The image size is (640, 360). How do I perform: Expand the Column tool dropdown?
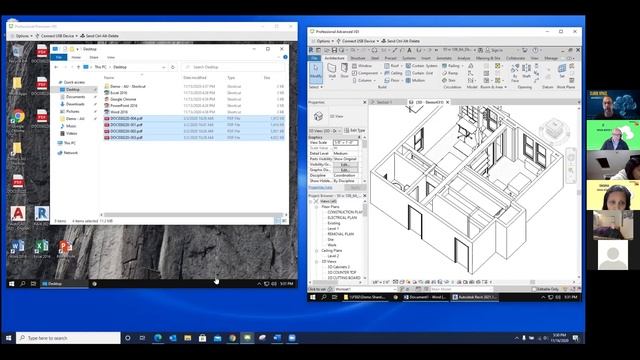coord(374,80)
